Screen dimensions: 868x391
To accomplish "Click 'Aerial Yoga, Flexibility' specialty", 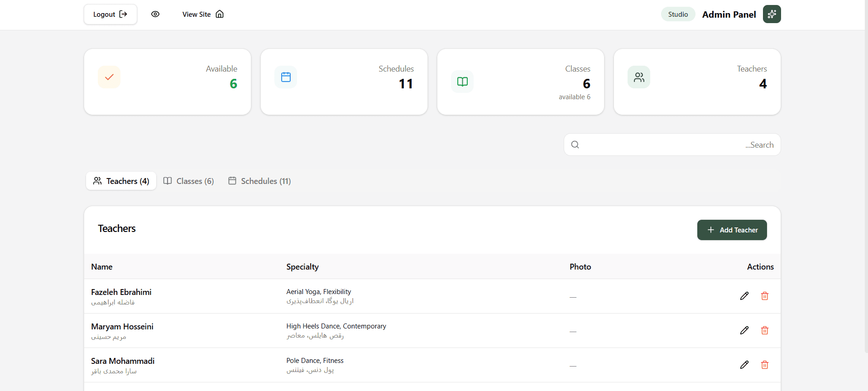I will pyautogui.click(x=319, y=292).
